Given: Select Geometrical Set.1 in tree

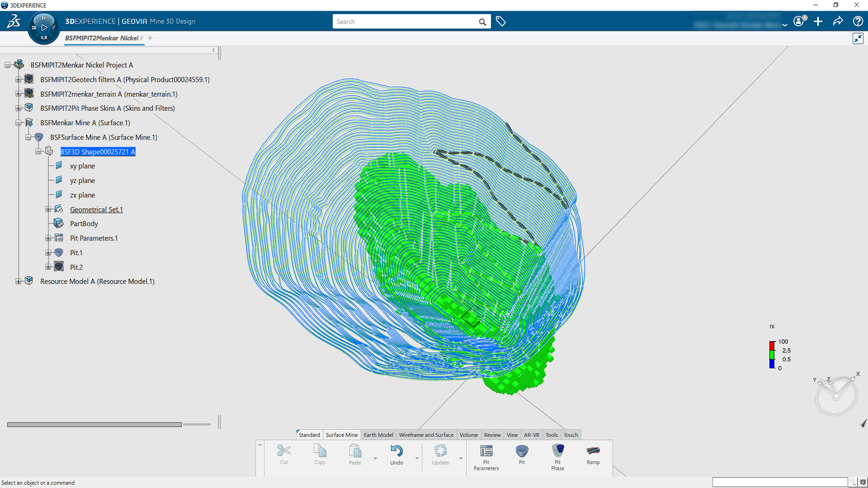Looking at the screenshot, I should click(96, 209).
